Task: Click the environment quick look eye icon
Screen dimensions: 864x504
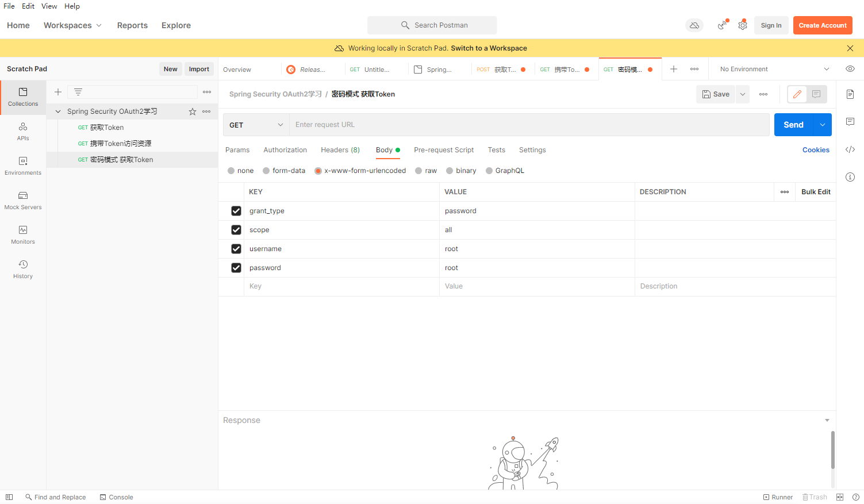Action: [850, 69]
